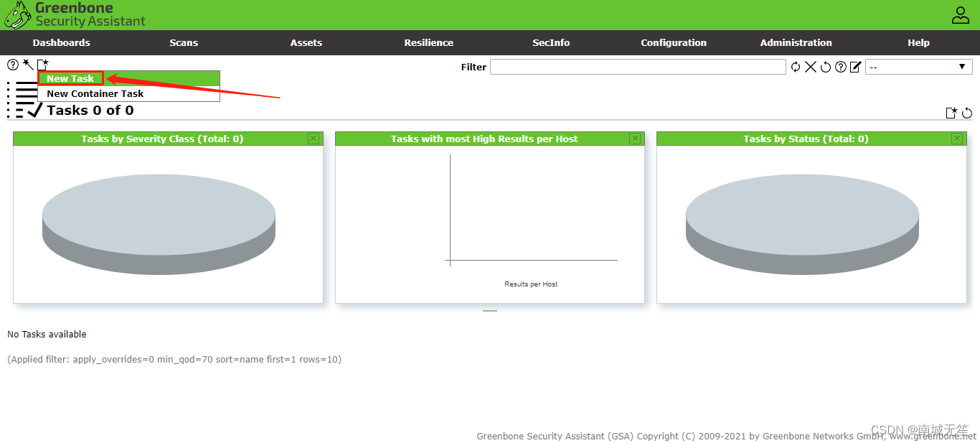Screen dimensions: 980x443
Task: Select New Container Task menu entry
Action: click(x=128, y=93)
